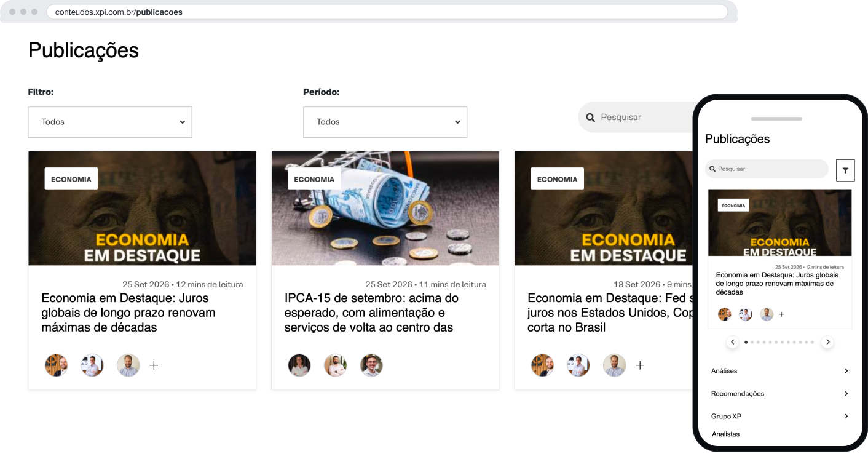Screen dimensions: 868x459
Task: Click the ECONOMIA tag on the IPCA-15 card
Action: 314,179
